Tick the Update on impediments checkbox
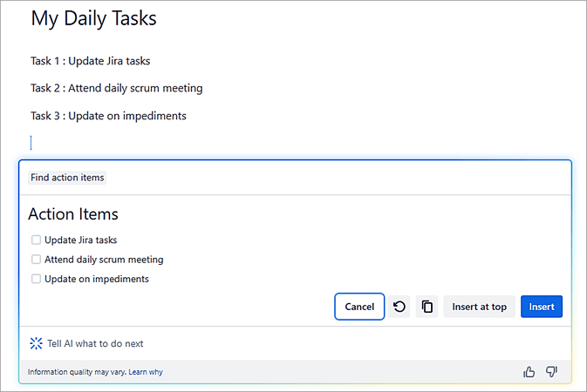Image resolution: width=587 pixels, height=392 pixels. (x=36, y=279)
